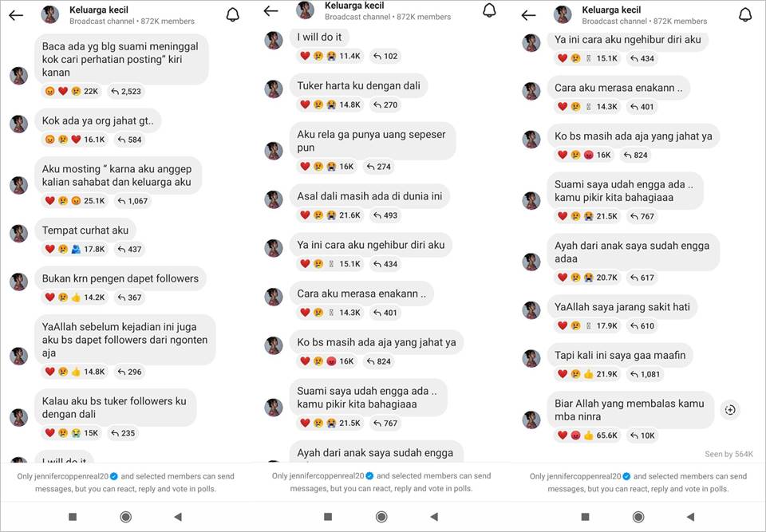Tap the notification bell in right panel
Viewport: 766px width, 532px height.
click(x=745, y=15)
